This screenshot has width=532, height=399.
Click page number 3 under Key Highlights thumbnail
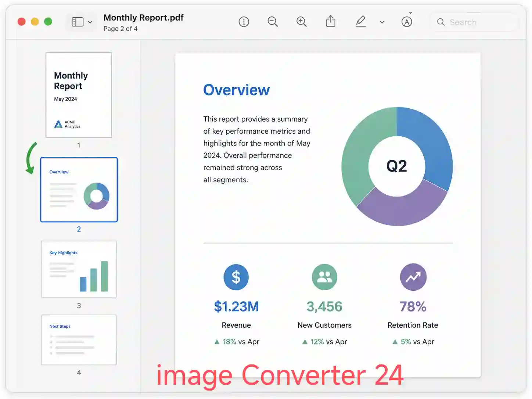click(x=79, y=306)
